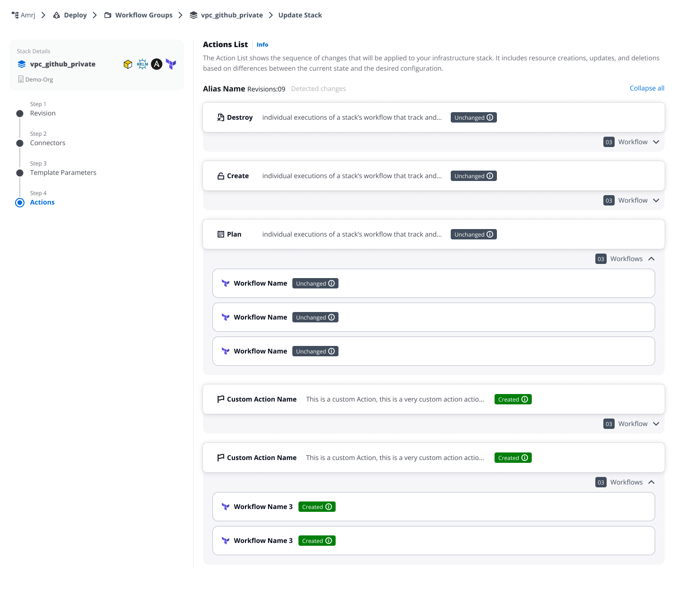Viewport: 674px width, 616px height.
Task: Expand the Workflow chevron under Create
Action: tap(657, 200)
